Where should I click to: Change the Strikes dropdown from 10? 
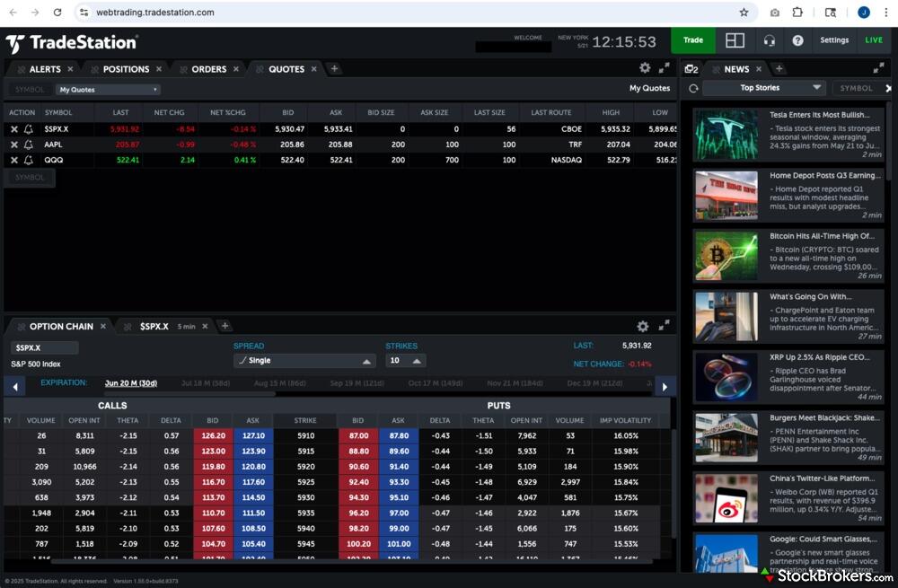[404, 360]
